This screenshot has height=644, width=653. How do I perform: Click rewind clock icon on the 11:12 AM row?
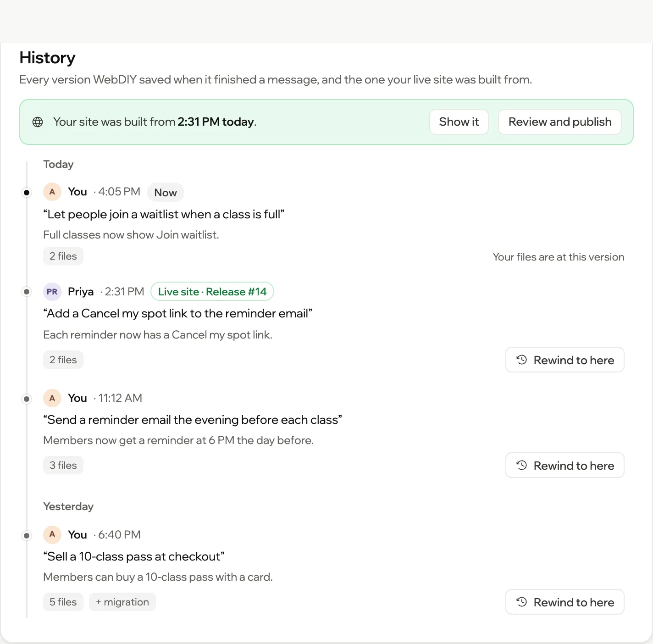522,465
